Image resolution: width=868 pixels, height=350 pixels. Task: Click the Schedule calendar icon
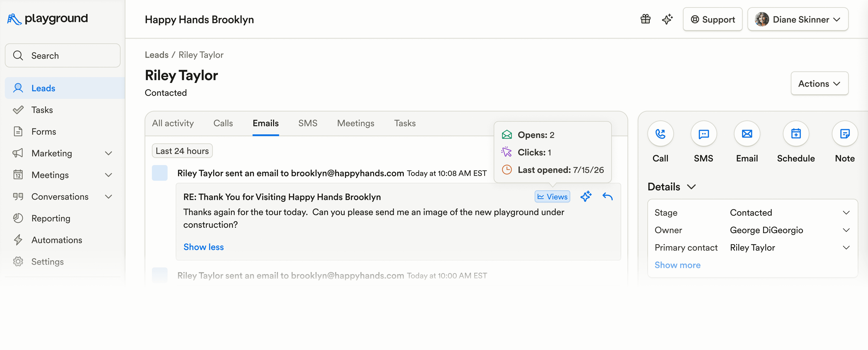coord(796,134)
